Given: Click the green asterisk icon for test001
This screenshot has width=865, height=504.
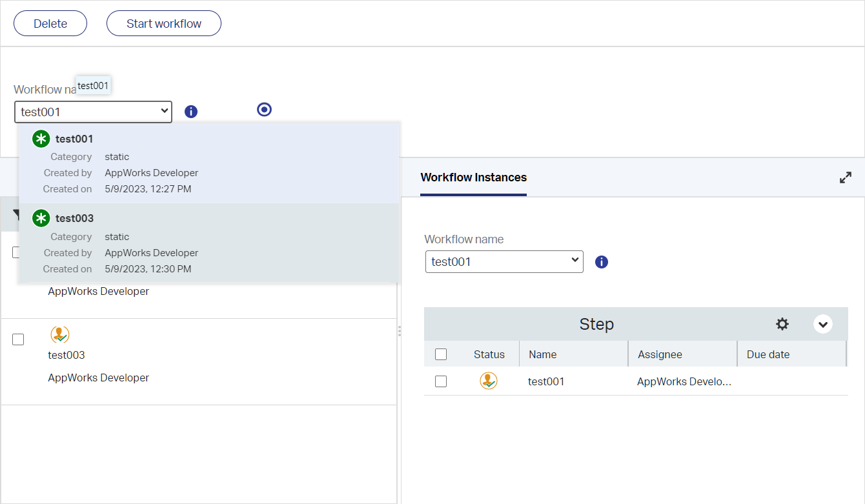Looking at the screenshot, I should (x=41, y=139).
